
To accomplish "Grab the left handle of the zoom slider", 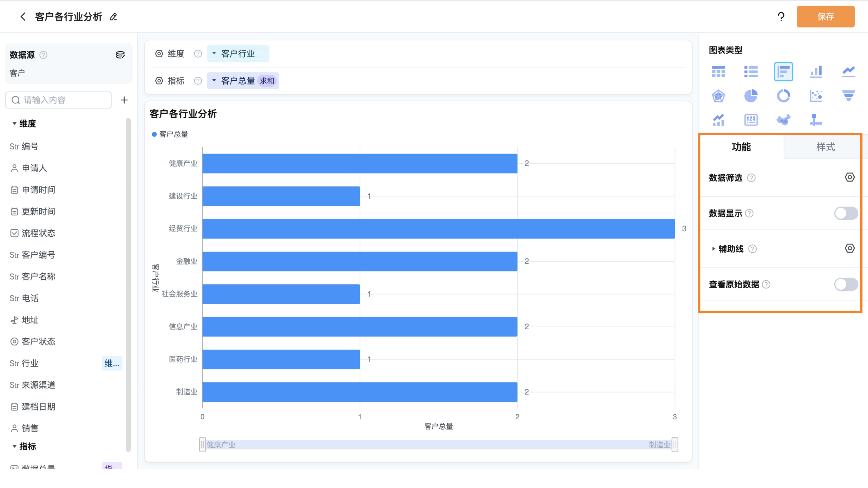I will coord(203,445).
